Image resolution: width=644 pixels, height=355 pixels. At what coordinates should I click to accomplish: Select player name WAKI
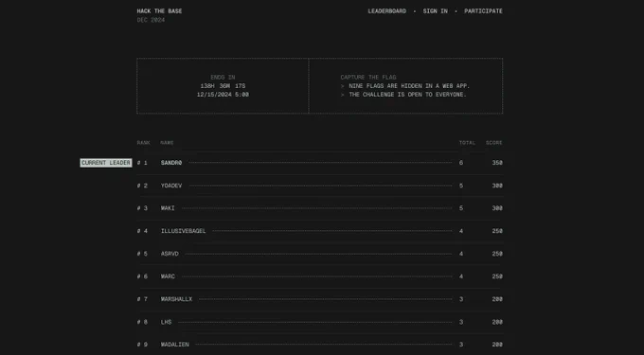click(x=168, y=208)
